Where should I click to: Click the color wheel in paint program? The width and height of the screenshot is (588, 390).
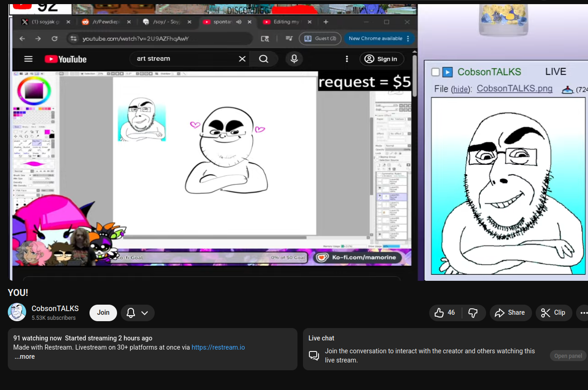(x=34, y=90)
